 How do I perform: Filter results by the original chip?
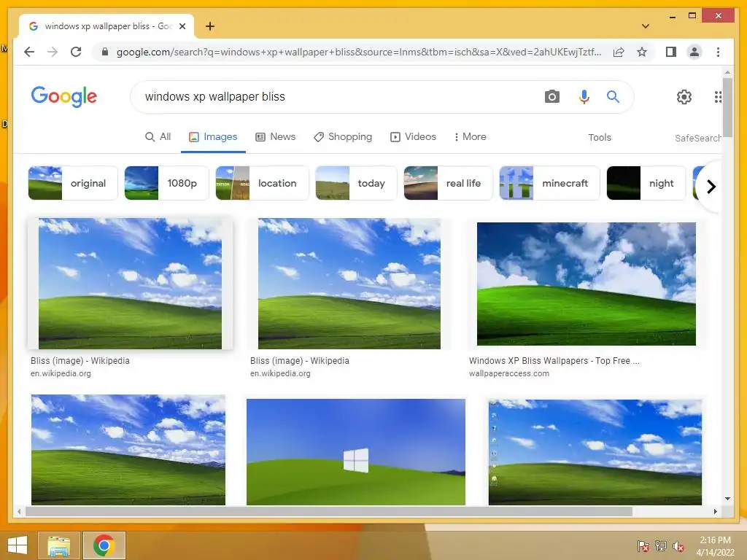coord(73,183)
